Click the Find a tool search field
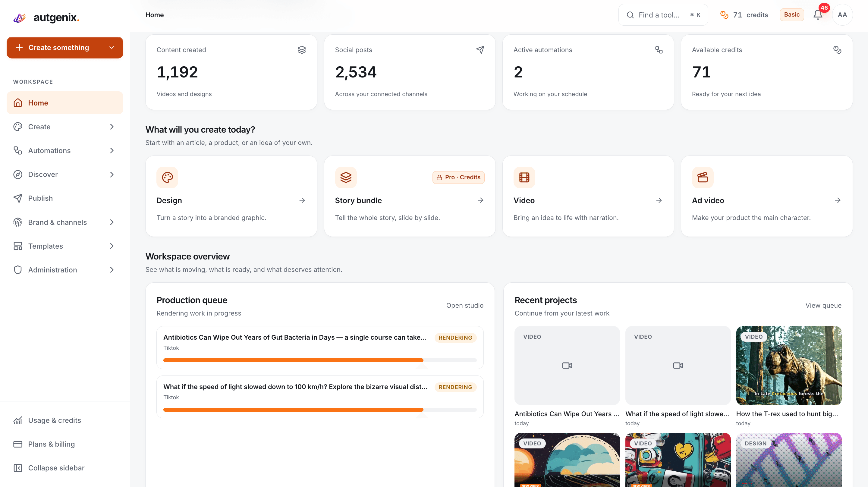 click(x=663, y=15)
